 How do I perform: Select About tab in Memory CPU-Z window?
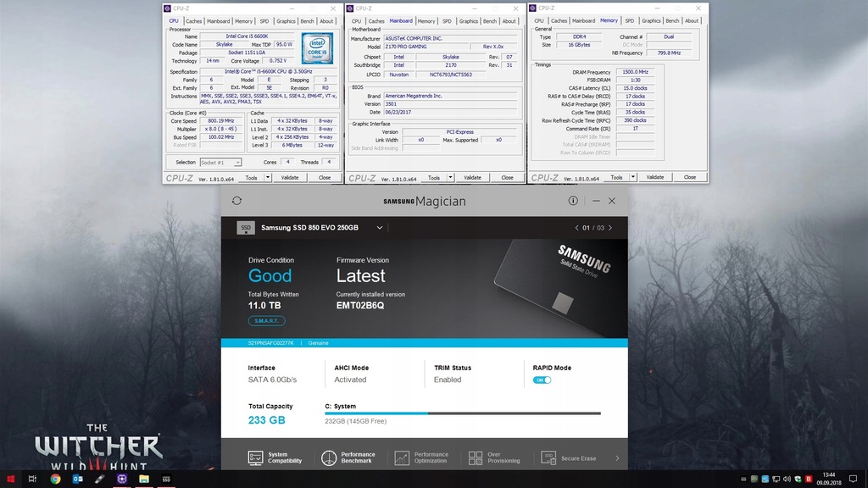click(x=692, y=20)
